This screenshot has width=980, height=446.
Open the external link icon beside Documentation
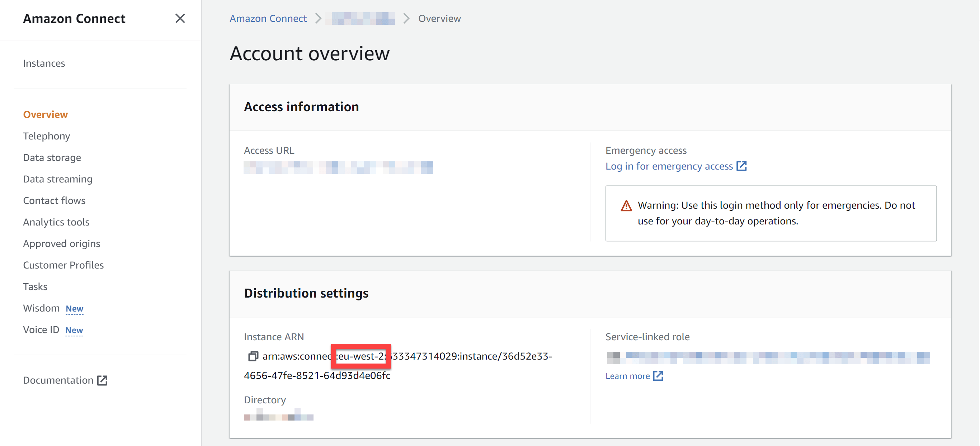click(x=102, y=381)
